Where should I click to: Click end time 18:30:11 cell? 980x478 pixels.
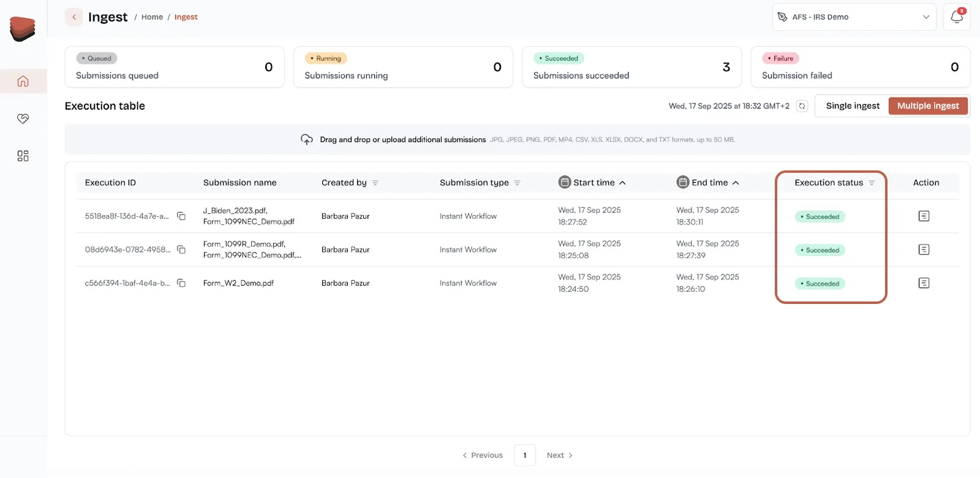click(x=707, y=216)
